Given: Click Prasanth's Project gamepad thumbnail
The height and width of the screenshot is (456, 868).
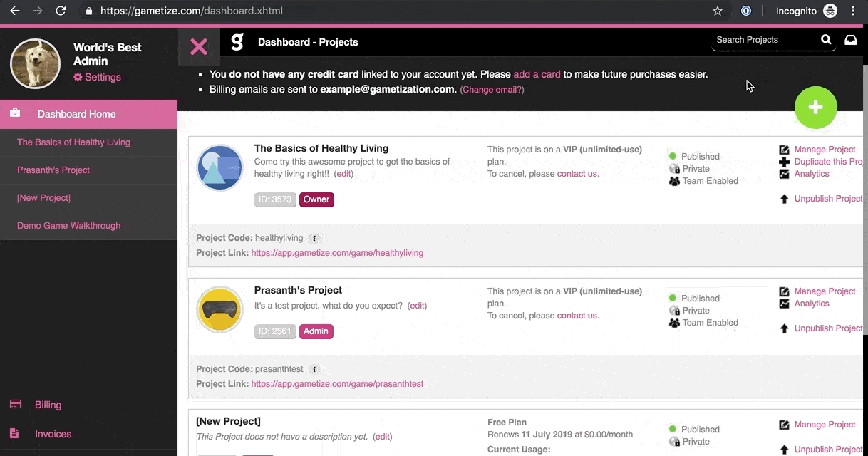Looking at the screenshot, I should (x=220, y=309).
